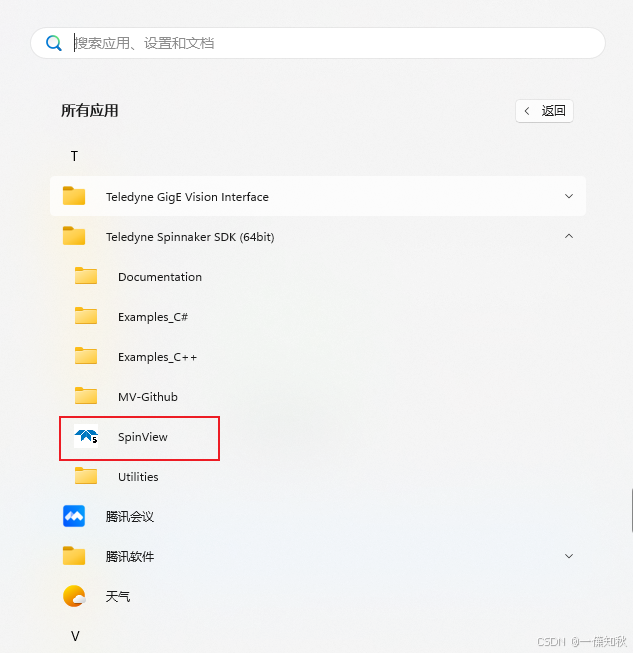Open the Utilities folder icon
The image size is (633, 653).
86,476
